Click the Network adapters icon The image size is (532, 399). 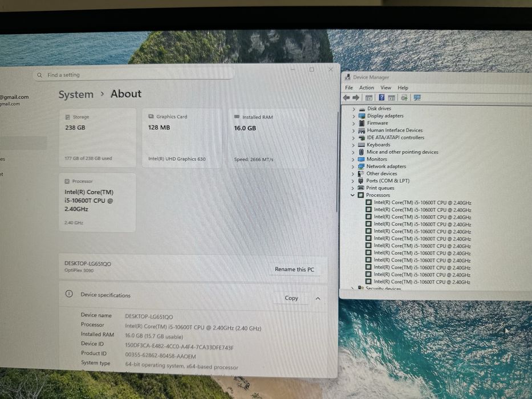click(x=361, y=166)
